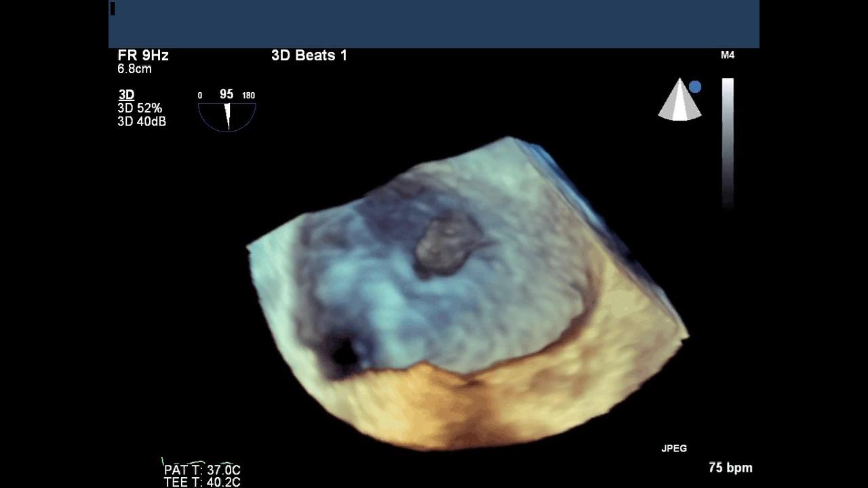Image resolution: width=868 pixels, height=488 pixels.
Task: Click the 6.8cm depth value
Action: coord(134,69)
